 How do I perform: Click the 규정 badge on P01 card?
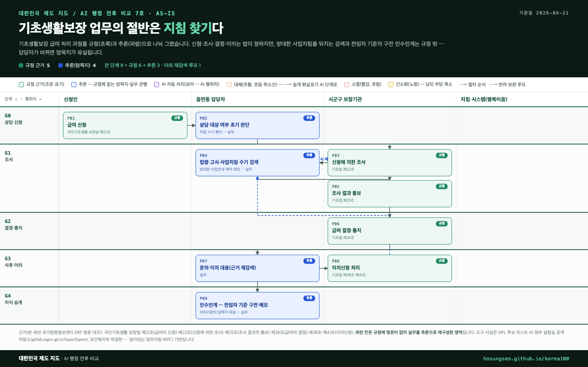tap(177, 118)
